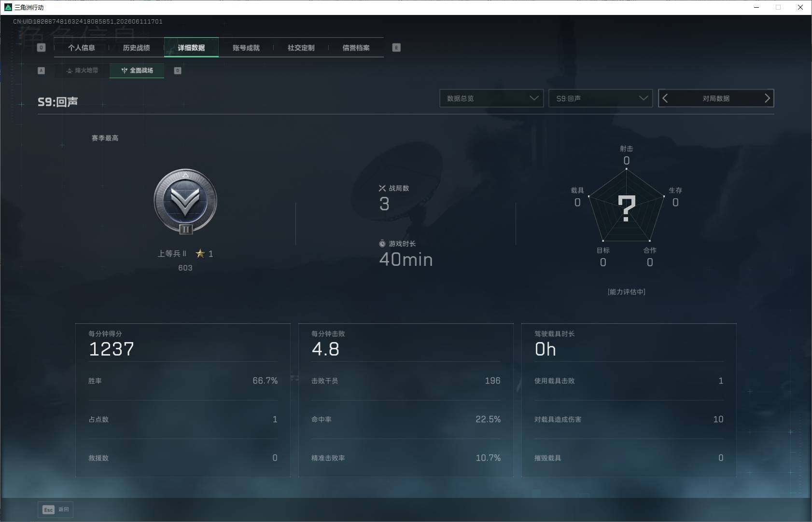Click the 载具 radar axis label
Viewport: 812px width, 522px height.
[577, 190]
